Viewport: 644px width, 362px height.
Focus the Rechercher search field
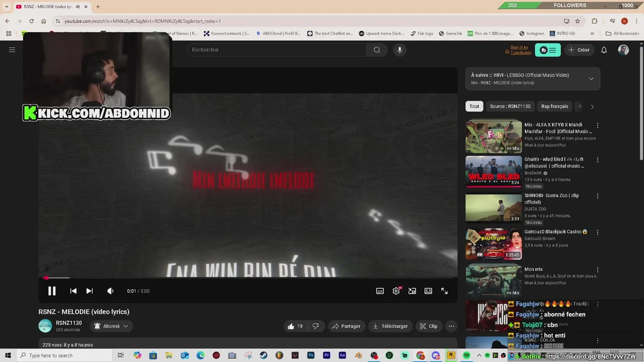[277, 50]
